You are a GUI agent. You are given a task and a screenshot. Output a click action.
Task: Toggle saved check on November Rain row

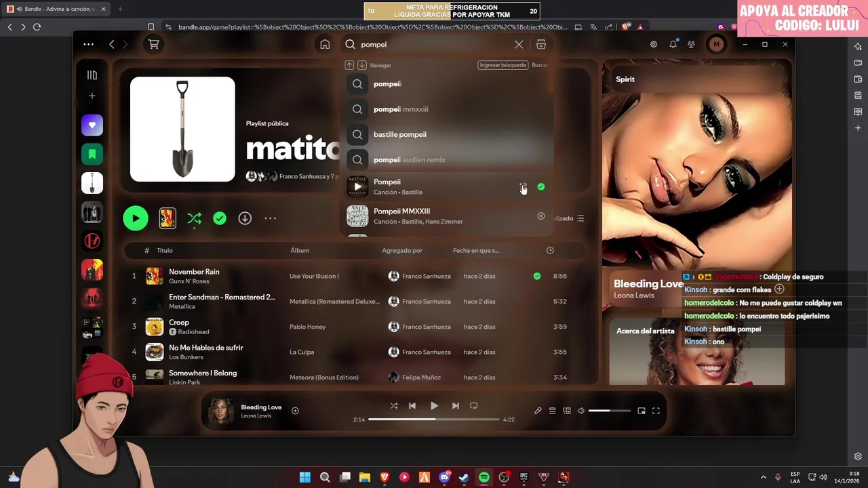pyautogui.click(x=537, y=276)
